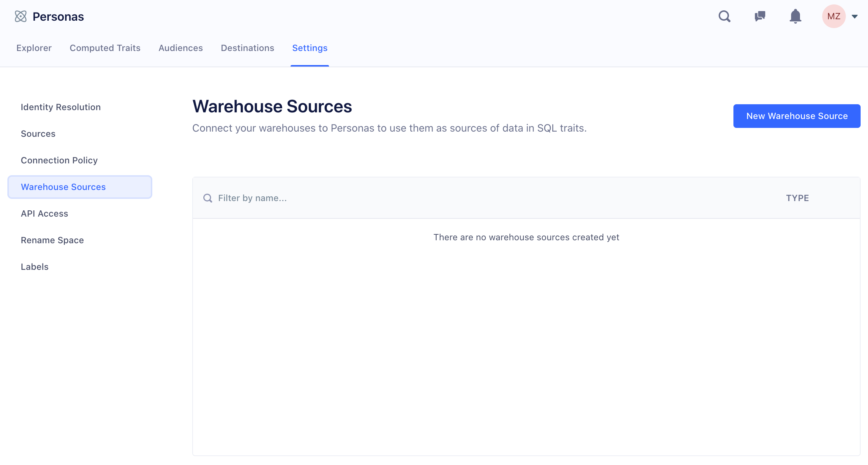Open the Destinations tab

pos(247,48)
